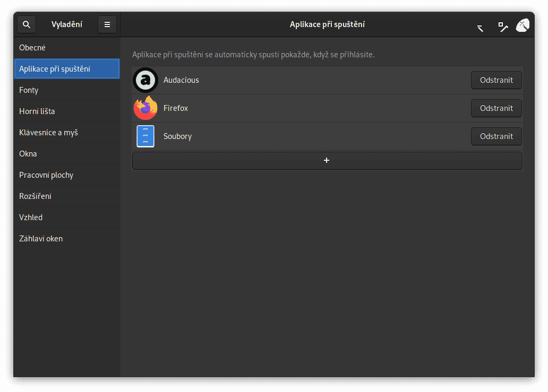
Task: Click the Firefox app icon
Action: (145, 108)
